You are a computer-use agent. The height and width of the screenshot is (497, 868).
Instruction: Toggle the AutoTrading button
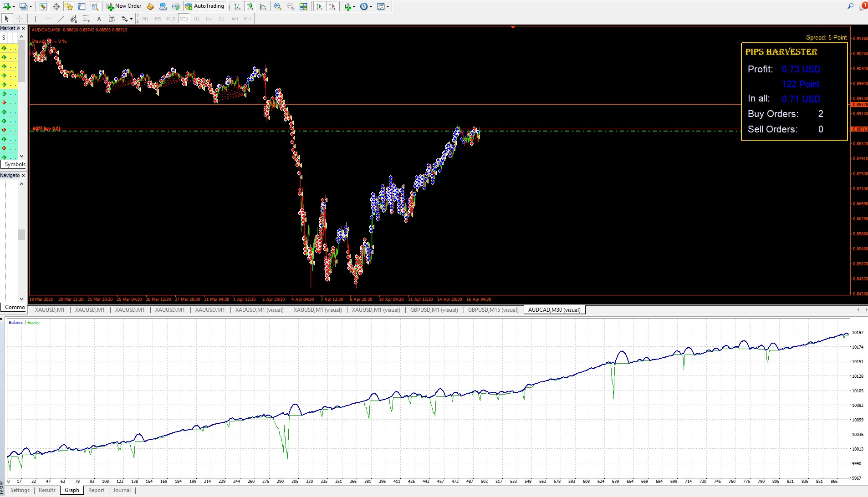[204, 6]
